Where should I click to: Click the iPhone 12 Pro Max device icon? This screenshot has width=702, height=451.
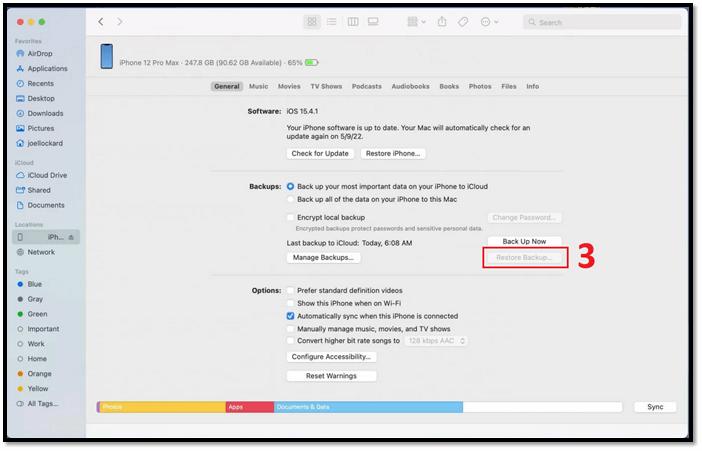(x=107, y=56)
